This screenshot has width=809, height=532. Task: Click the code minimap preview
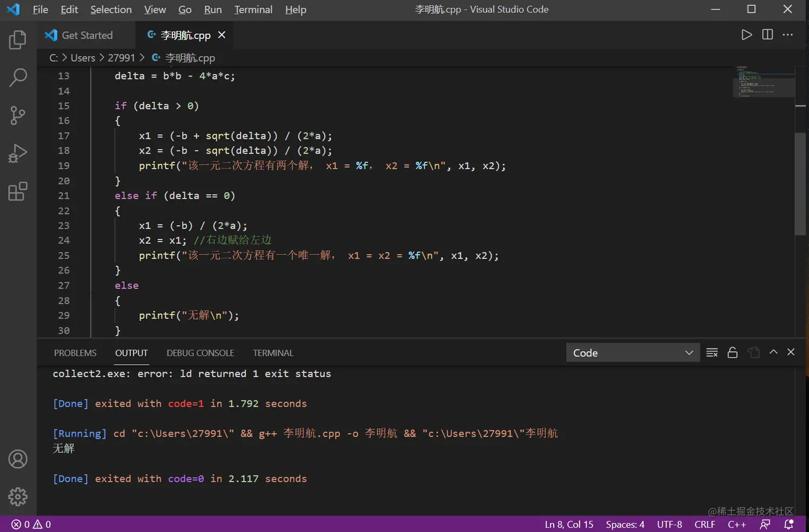click(x=764, y=82)
